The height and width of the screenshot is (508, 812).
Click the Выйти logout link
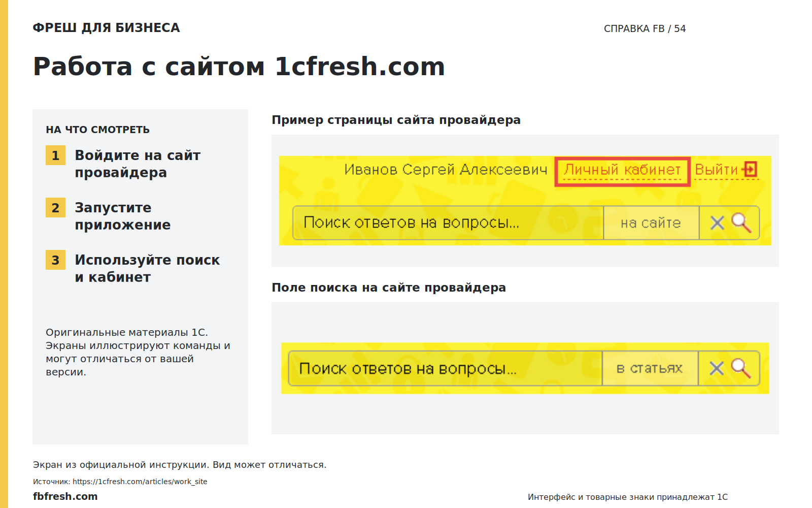point(716,170)
